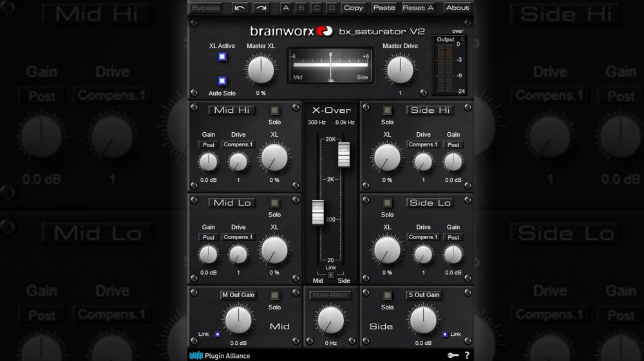Click the Mono-Maker frequency knob
644x361 pixels.
point(330,320)
